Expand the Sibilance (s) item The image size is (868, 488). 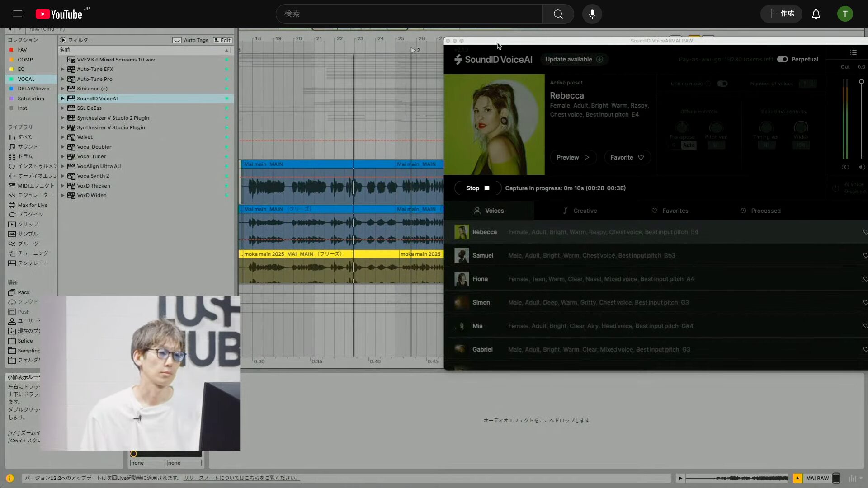tap(62, 89)
